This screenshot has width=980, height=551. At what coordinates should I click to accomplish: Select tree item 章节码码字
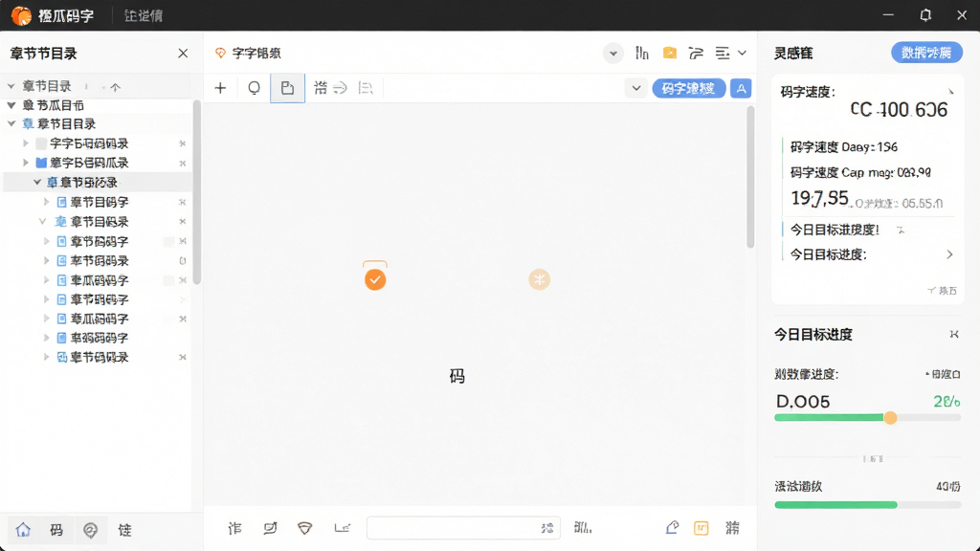point(100,241)
